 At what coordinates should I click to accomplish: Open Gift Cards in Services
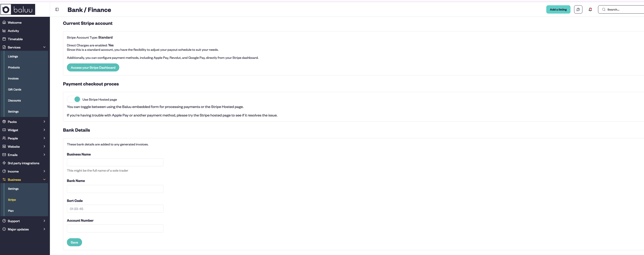14,90
